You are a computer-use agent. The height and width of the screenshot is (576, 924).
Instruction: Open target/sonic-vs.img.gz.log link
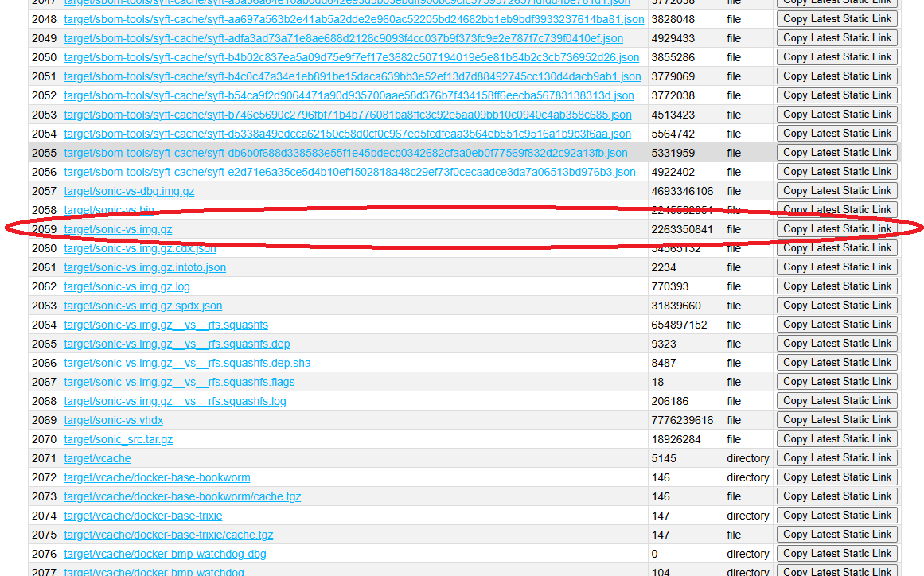127,286
